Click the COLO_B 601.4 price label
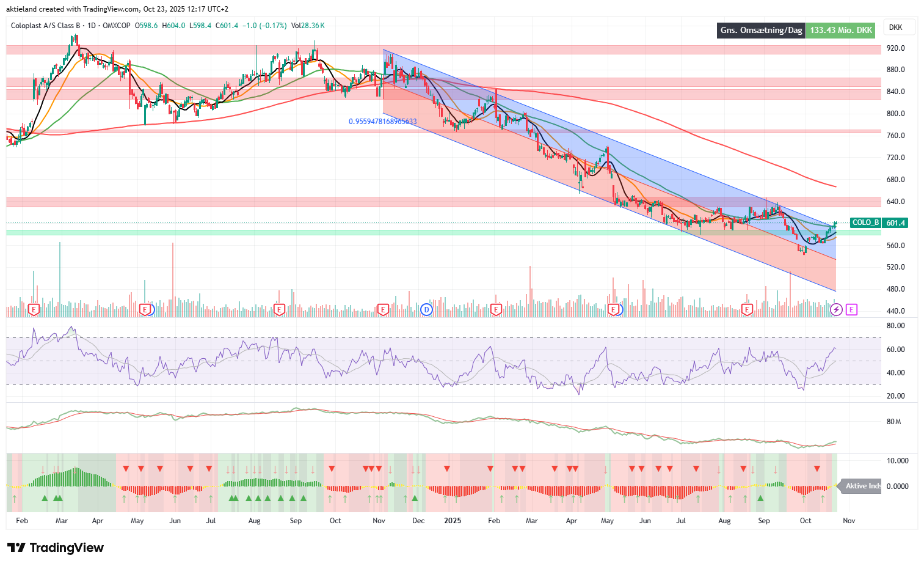 pyautogui.click(x=879, y=222)
